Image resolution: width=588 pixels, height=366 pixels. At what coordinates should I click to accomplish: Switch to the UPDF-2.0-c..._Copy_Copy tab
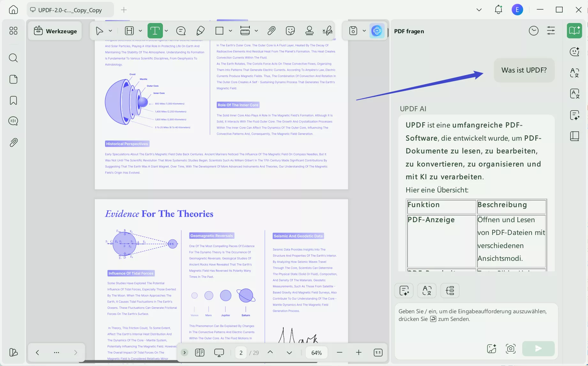click(x=70, y=10)
